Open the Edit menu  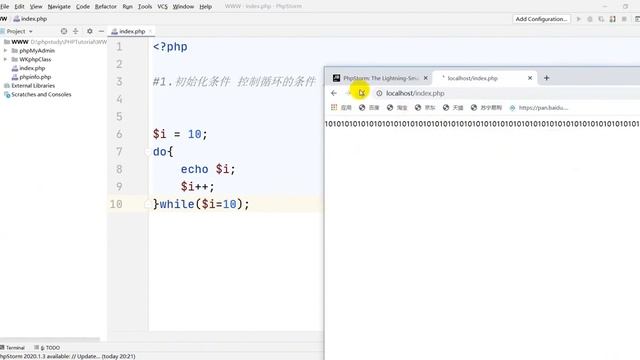coord(19,7)
